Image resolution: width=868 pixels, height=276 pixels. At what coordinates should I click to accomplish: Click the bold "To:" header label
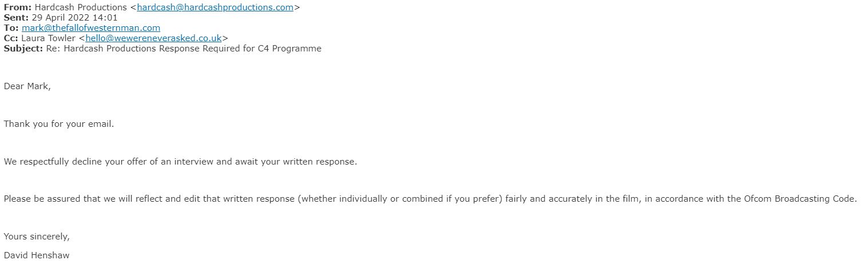click(x=11, y=27)
